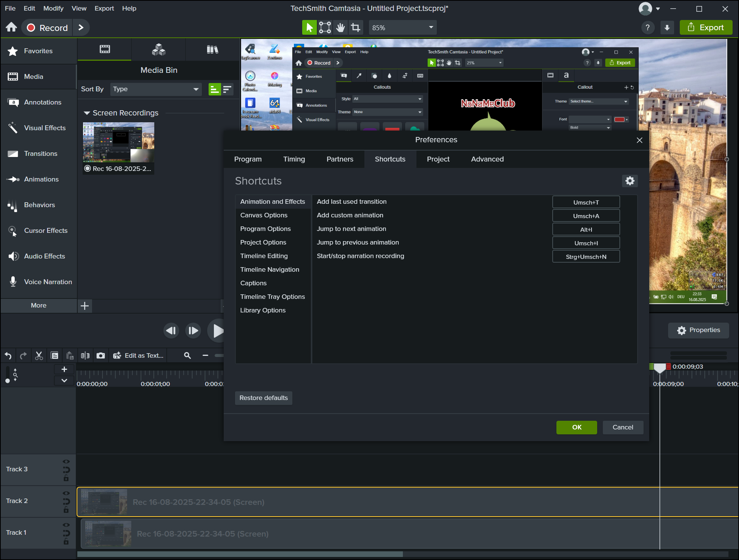
Task: Click the red font color swatch
Action: point(619,120)
